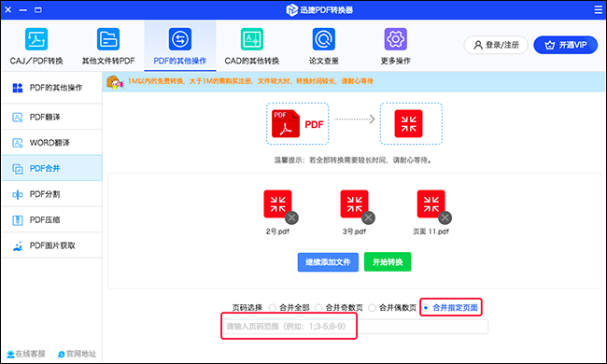This screenshot has width=607, height=364.
Task: Choose the 合并偶数页 radio option
Action: click(x=372, y=307)
